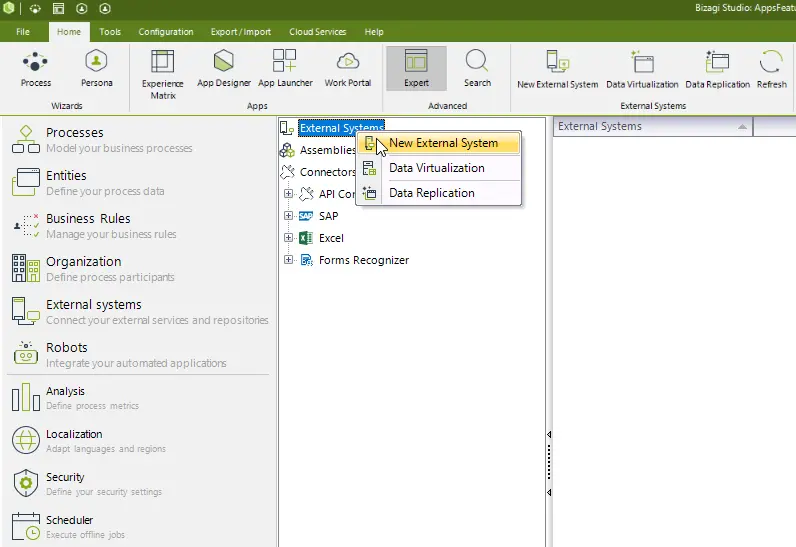Click second quick-access icon in title bar
This screenshot has width=796, height=547.
tap(35, 9)
